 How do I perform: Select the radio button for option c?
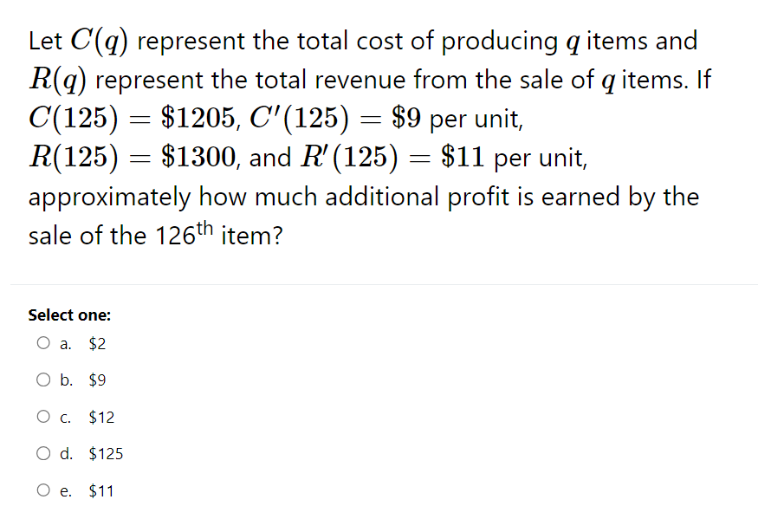coord(42,415)
